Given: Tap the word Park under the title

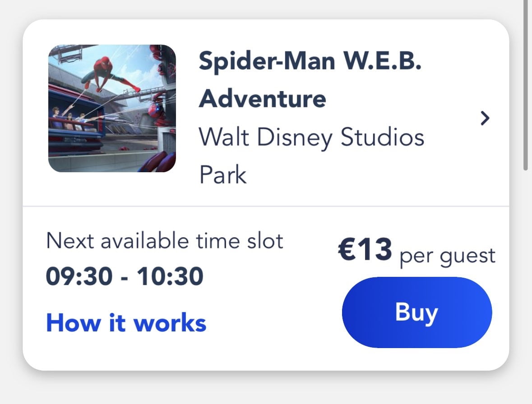Looking at the screenshot, I should (223, 175).
